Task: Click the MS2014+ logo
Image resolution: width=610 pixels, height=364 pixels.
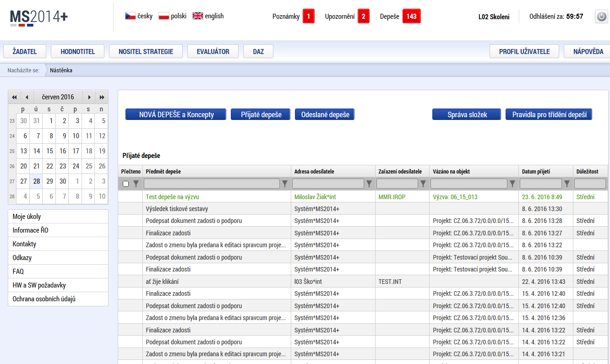Action: coord(38,17)
